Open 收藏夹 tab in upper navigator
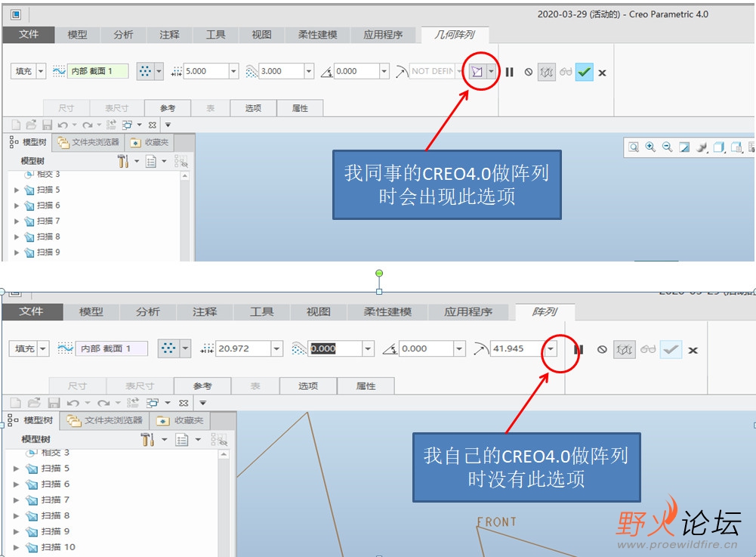This screenshot has height=557, width=756. [150, 142]
